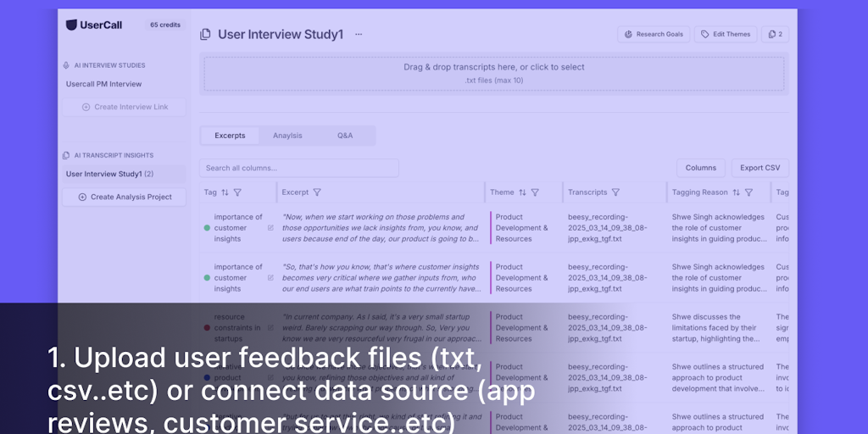Click Create Analysis Project button
Image resolution: width=868 pixels, height=434 pixels.
tap(124, 197)
